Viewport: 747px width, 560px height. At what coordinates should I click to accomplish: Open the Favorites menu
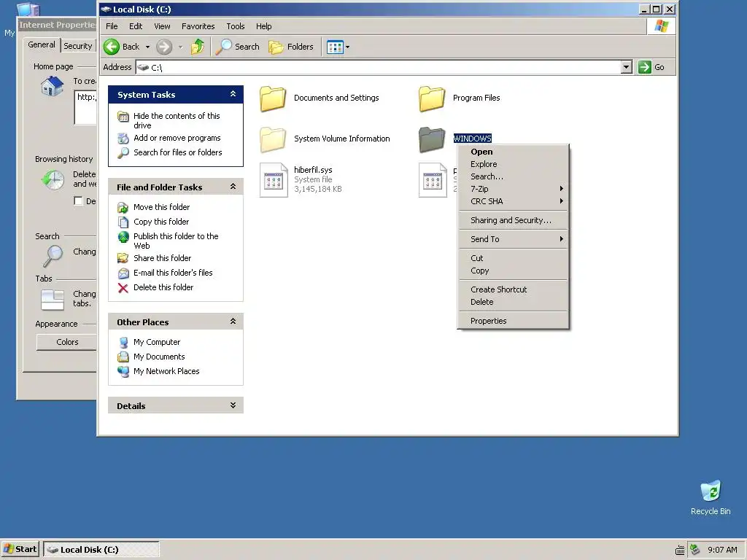(198, 26)
